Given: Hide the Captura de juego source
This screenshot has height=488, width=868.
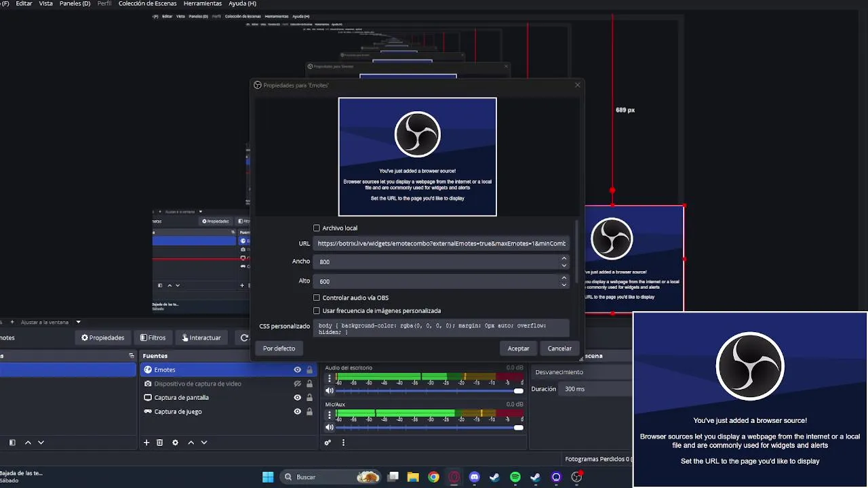Looking at the screenshot, I should (297, 411).
